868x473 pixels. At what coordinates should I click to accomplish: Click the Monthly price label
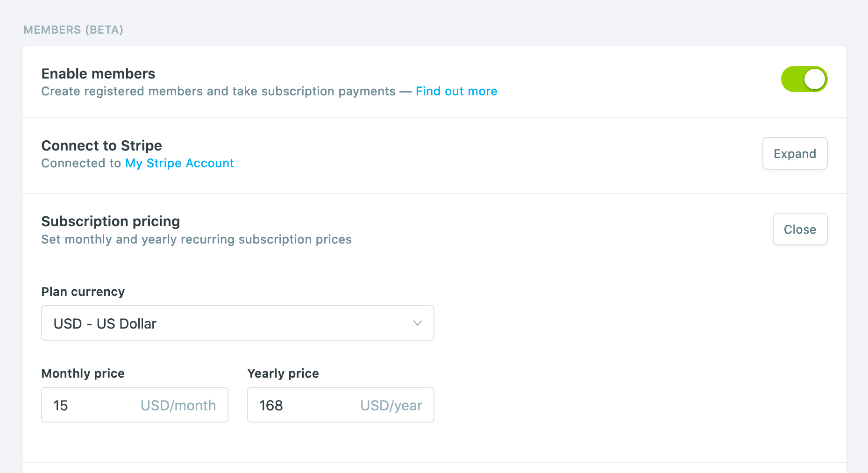pyautogui.click(x=83, y=373)
